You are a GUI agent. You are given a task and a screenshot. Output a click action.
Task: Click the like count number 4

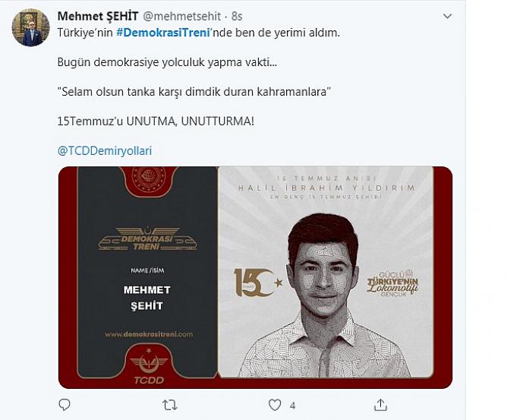click(292, 406)
